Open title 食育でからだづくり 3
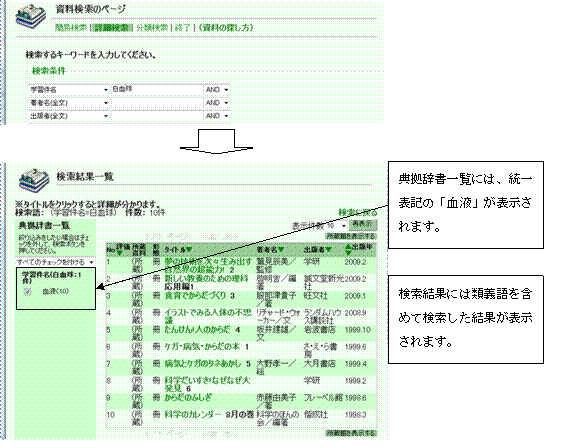 point(200,296)
